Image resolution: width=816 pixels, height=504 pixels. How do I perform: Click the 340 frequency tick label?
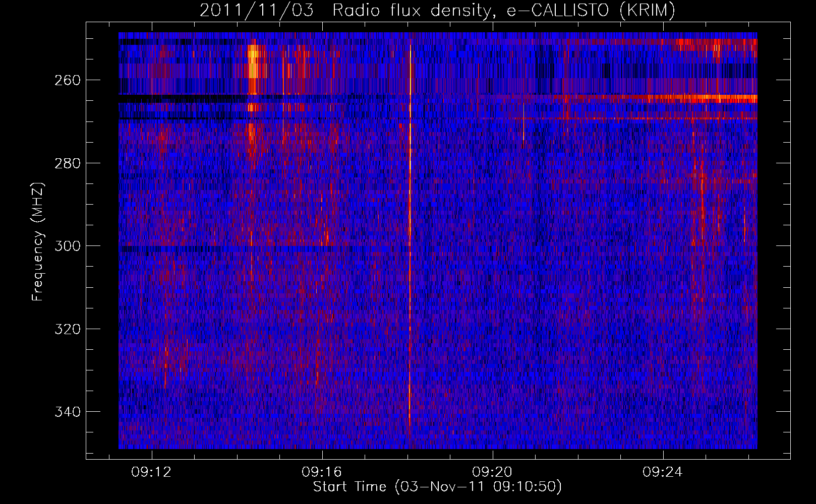(x=67, y=412)
